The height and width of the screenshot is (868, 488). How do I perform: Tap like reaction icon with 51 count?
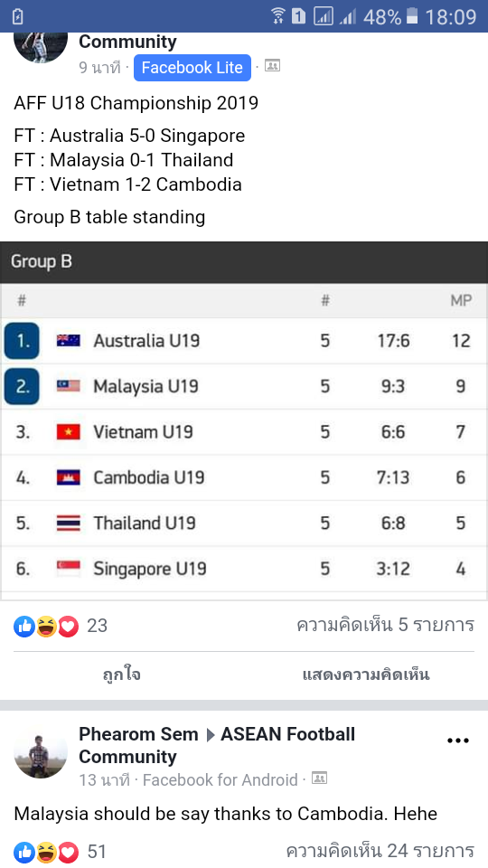(24, 851)
